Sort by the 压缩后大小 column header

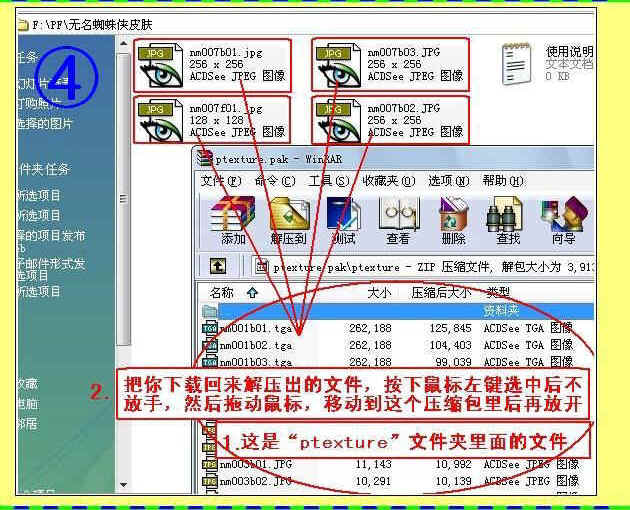pyautogui.click(x=441, y=293)
